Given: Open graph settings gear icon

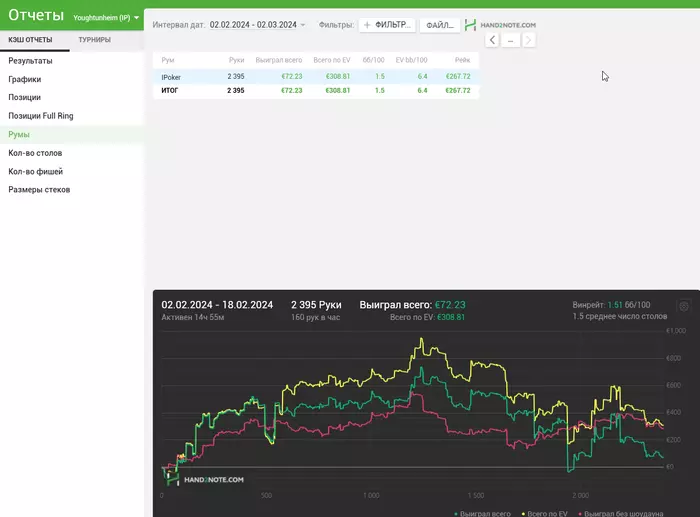Looking at the screenshot, I should tap(684, 306).
